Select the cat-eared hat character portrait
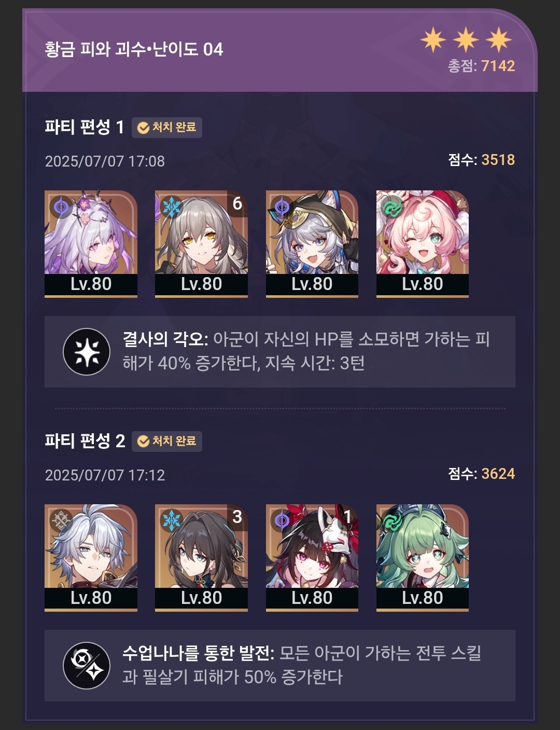The image size is (560, 730). (x=312, y=243)
